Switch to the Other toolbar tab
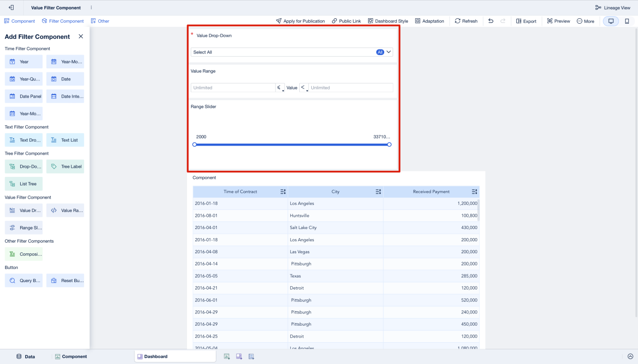Image resolution: width=638 pixels, height=364 pixels. point(100,21)
